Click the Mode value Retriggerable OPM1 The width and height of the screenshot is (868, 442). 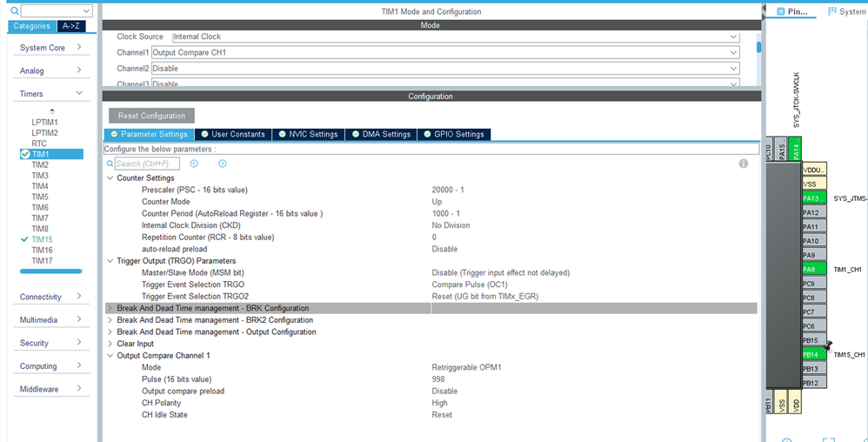(467, 367)
